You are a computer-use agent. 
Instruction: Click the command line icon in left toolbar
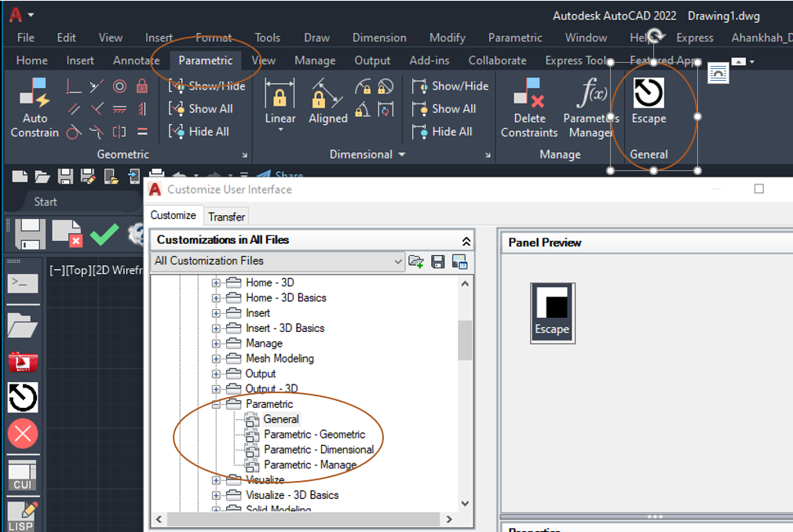point(23,283)
